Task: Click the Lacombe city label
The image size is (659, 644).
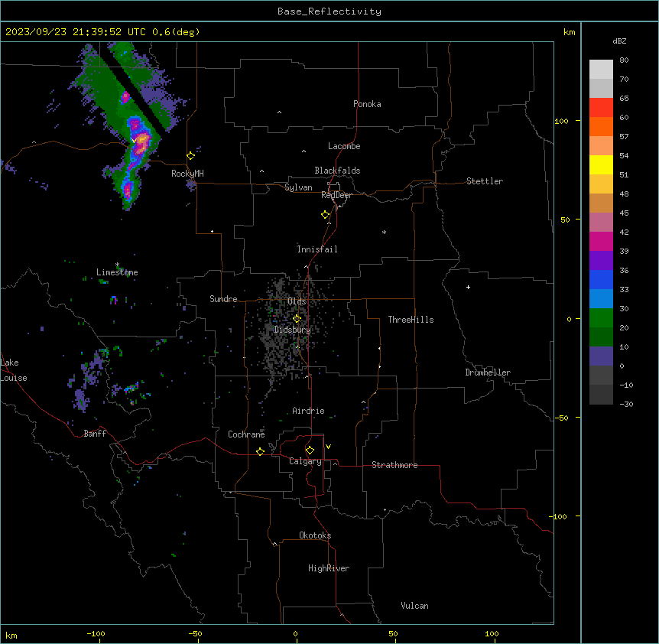Action: pos(344,146)
